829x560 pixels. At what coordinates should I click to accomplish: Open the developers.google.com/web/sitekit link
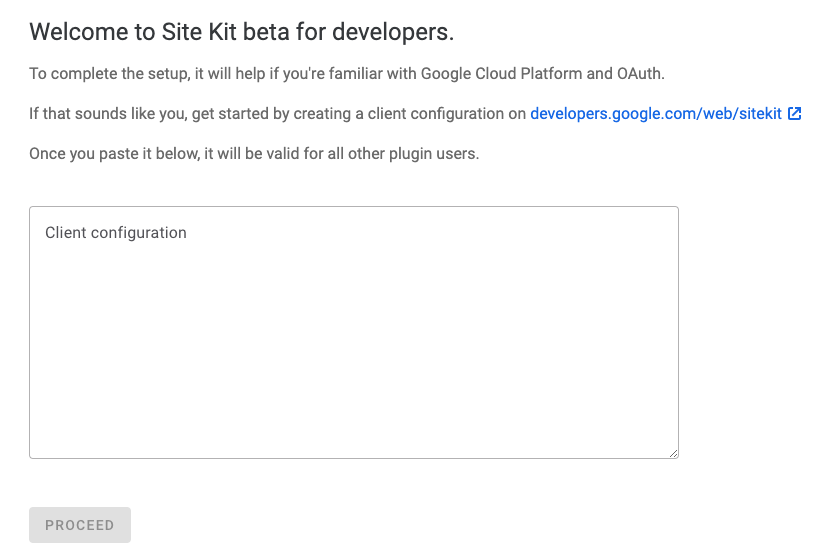pos(656,114)
